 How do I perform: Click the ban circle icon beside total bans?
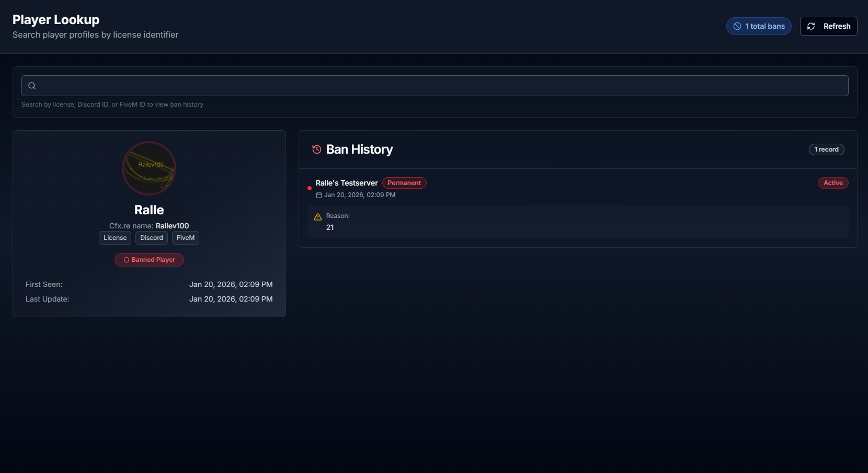(737, 26)
